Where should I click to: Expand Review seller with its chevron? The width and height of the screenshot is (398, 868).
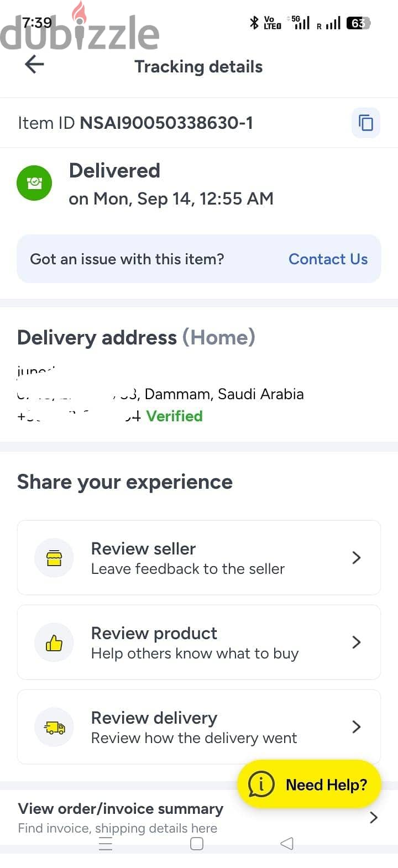coord(357,558)
